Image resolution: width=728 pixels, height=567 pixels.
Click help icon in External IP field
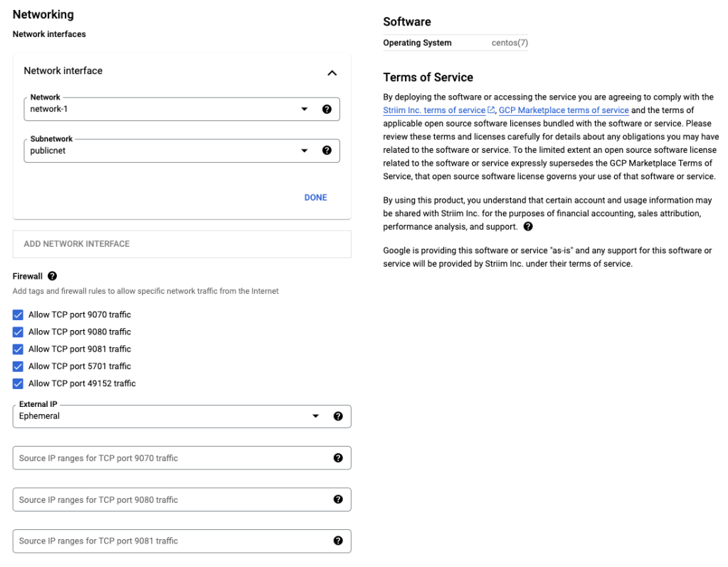(x=338, y=416)
